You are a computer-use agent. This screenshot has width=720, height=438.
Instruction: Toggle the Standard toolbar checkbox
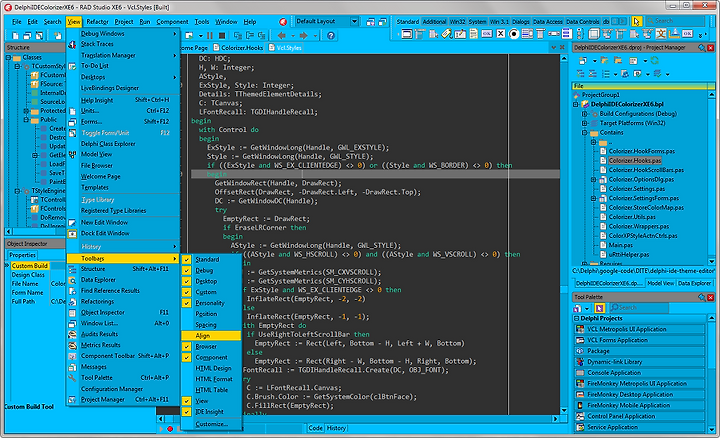186,259
